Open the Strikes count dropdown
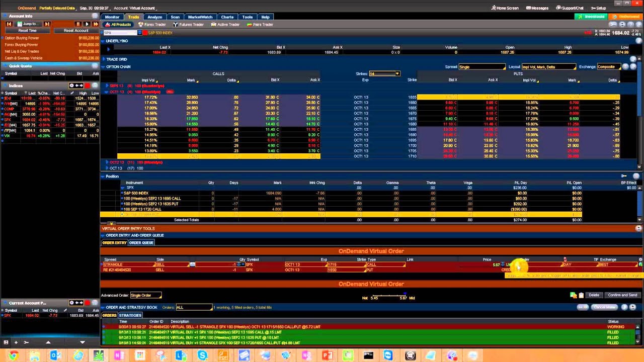644x362 pixels. pos(384,74)
